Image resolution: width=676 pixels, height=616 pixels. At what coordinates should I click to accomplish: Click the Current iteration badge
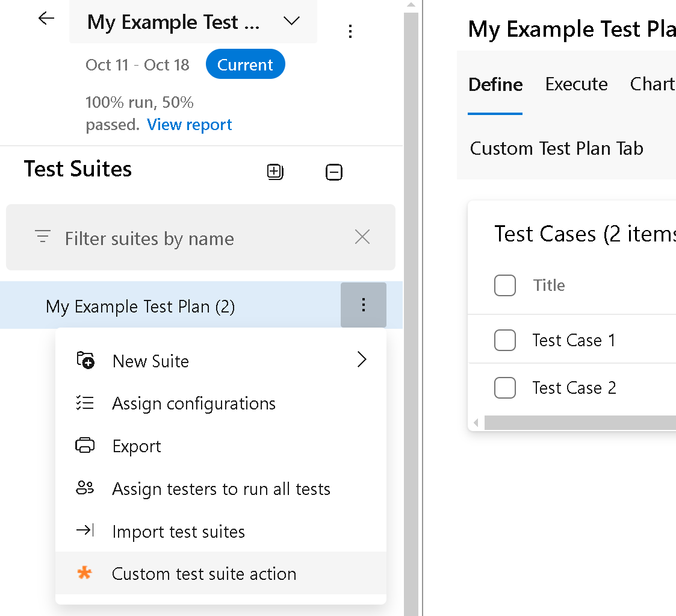click(x=245, y=64)
